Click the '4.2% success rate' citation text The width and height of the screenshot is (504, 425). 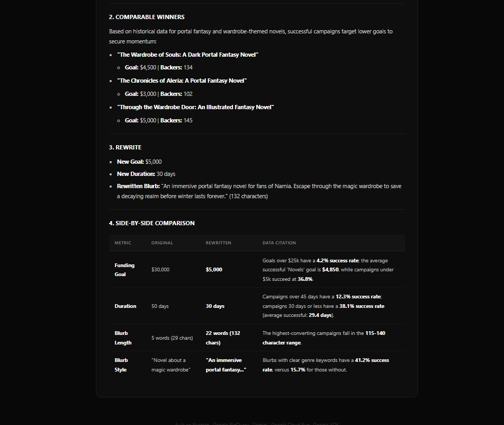tap(337, 261)
